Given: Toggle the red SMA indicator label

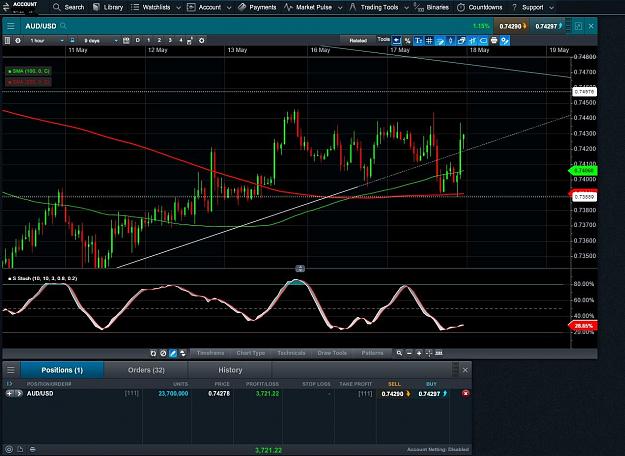Looking at the screenshot, I should [x=28, y=82].
